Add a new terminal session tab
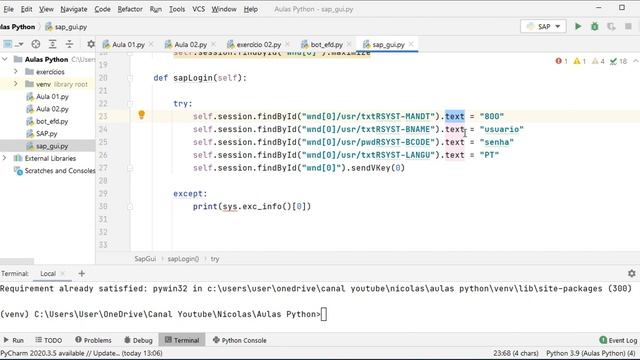 (x=82, y=273)
